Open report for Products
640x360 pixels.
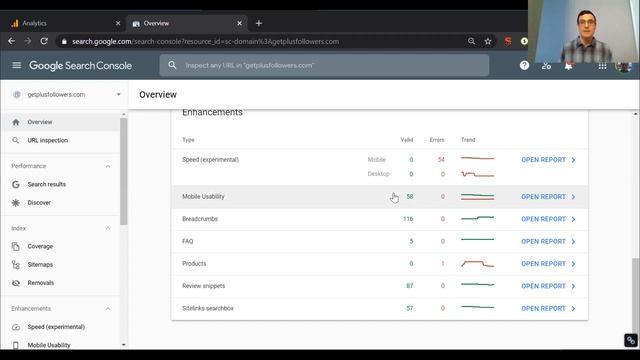(x=548, y=264)
